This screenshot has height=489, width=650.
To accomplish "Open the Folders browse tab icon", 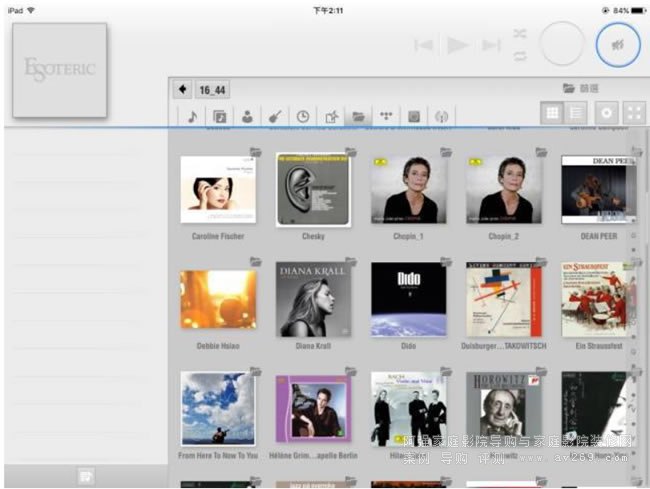I will [x=358, y=116].
